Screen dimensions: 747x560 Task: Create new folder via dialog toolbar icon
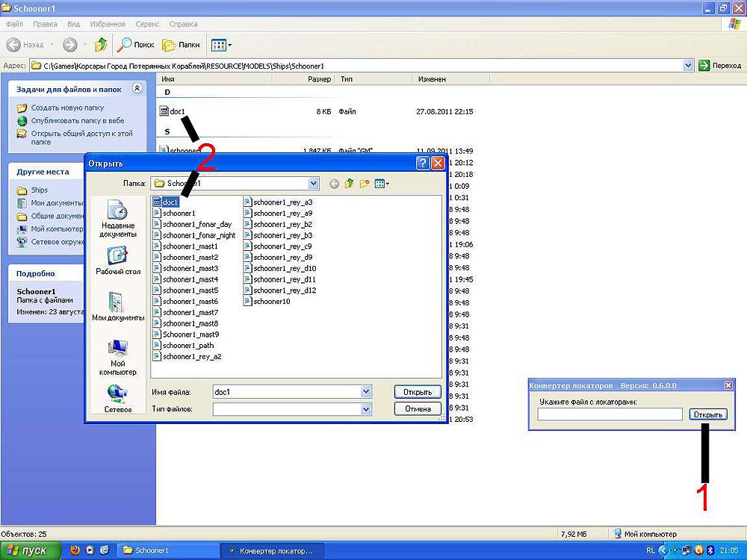point(365,184)
